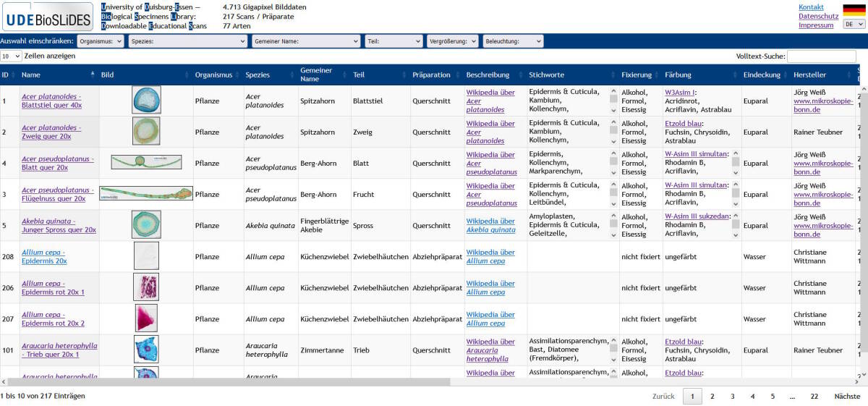Open the DE language selector
This screenshot has height=406, width=868.
[x=854, y=24]
